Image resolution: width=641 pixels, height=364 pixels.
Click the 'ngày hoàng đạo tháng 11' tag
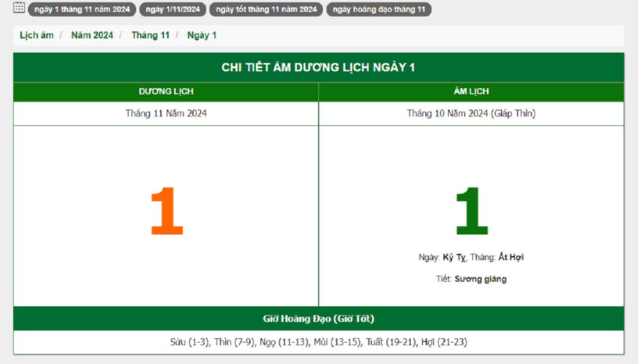(379, 9)
